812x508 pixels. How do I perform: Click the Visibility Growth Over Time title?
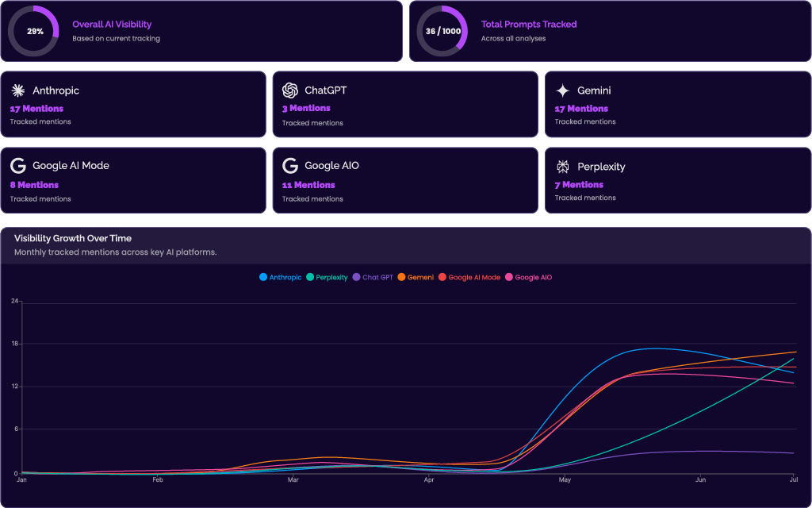[x=73, y=238]
